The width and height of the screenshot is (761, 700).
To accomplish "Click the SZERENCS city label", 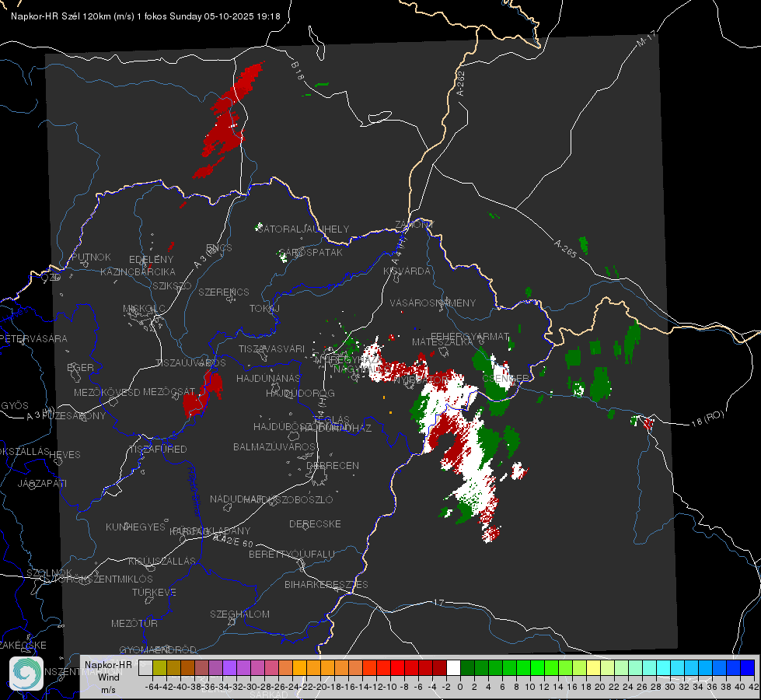I will pyautogui.click(x=224, y=292).
